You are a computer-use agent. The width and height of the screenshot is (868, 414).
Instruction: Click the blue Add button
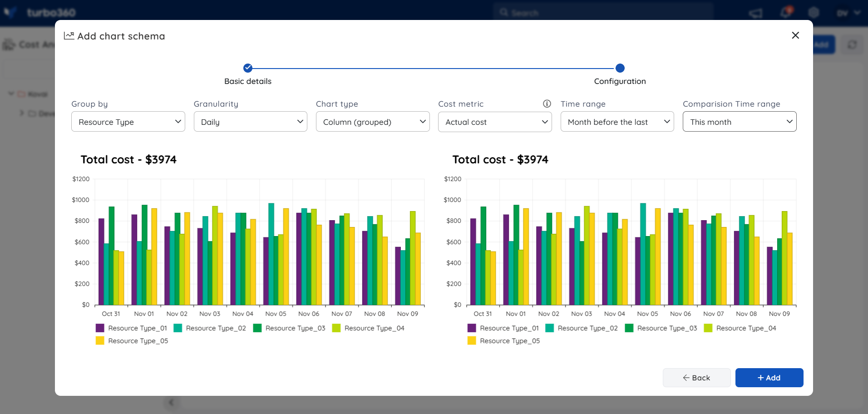769,378
